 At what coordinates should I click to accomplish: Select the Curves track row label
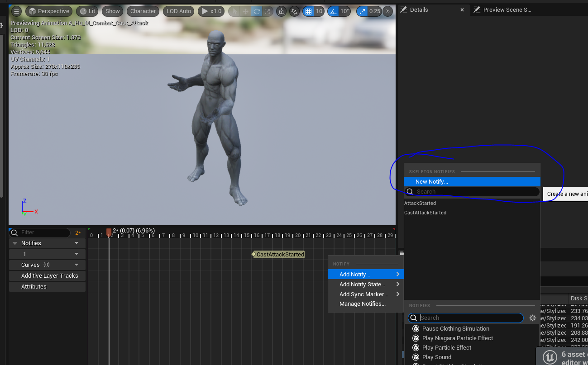click(x=30, y=265)
